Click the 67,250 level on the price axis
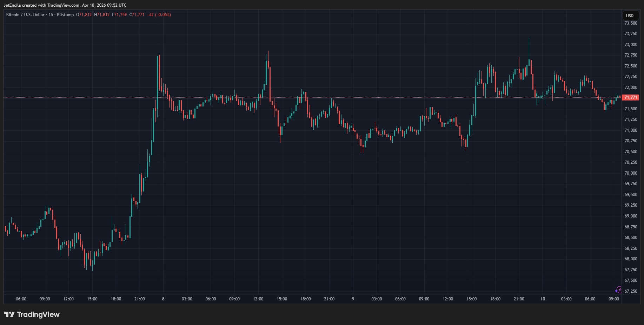 [631, 291]
